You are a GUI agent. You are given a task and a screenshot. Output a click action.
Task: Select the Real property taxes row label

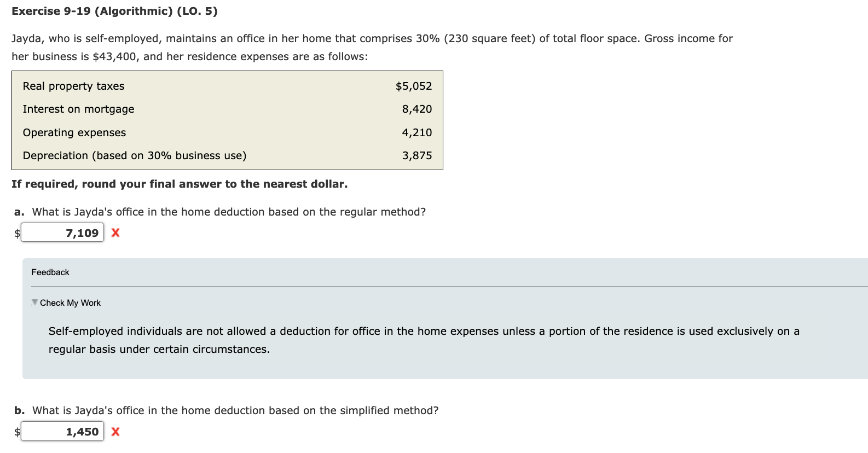point(74,86)
